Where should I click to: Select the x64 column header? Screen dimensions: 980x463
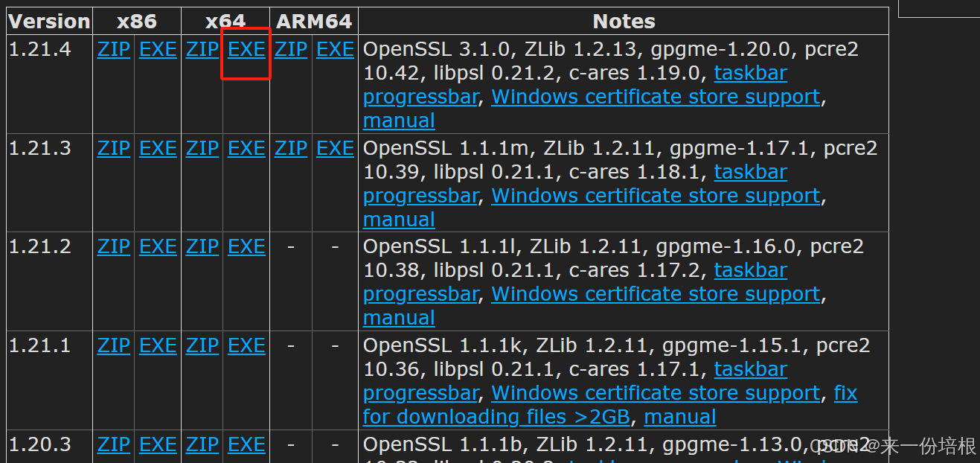225,22
